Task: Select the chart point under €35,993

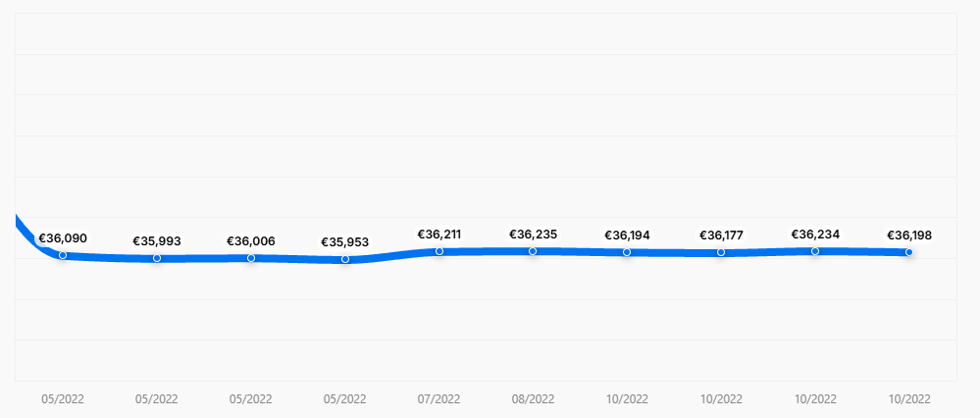Action: [157, 258]
